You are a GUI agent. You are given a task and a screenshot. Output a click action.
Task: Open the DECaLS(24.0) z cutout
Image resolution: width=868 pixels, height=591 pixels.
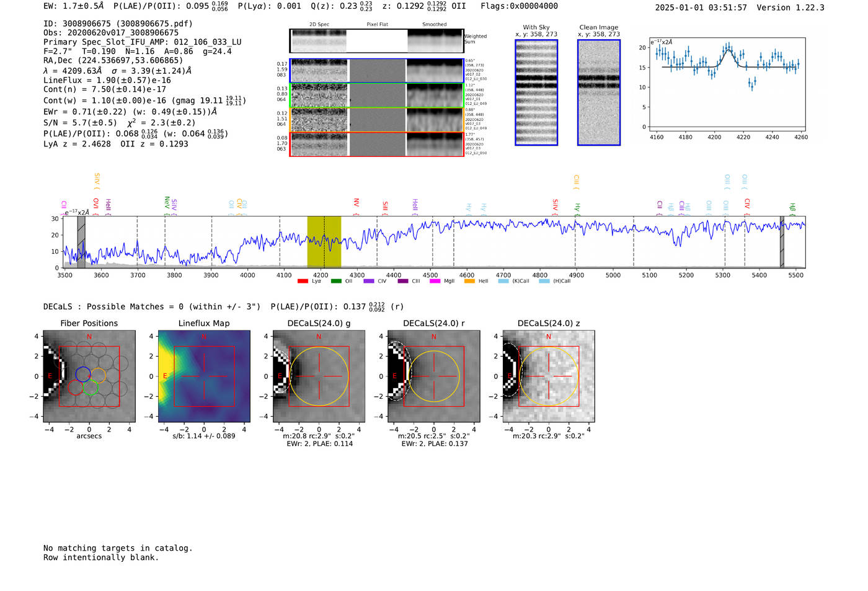point(549,376)
